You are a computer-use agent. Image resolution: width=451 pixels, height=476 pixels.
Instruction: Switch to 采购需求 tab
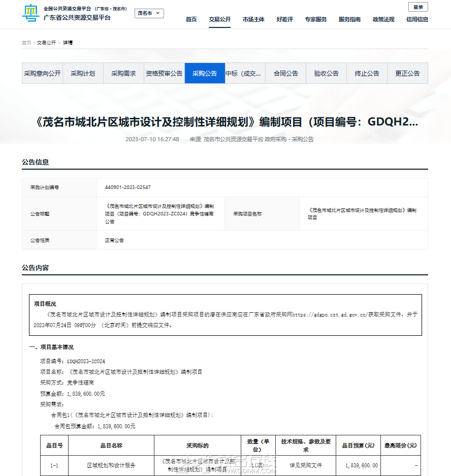(x=123, y=73)
